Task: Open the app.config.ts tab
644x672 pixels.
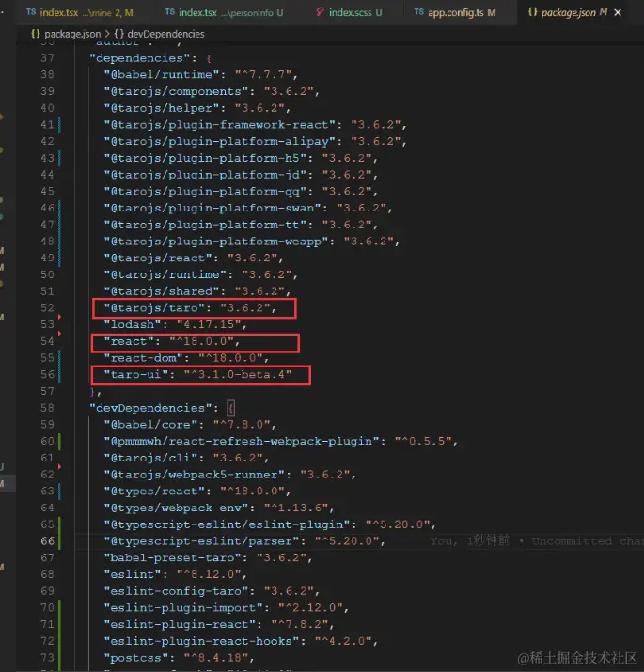Action: [455, 13]
